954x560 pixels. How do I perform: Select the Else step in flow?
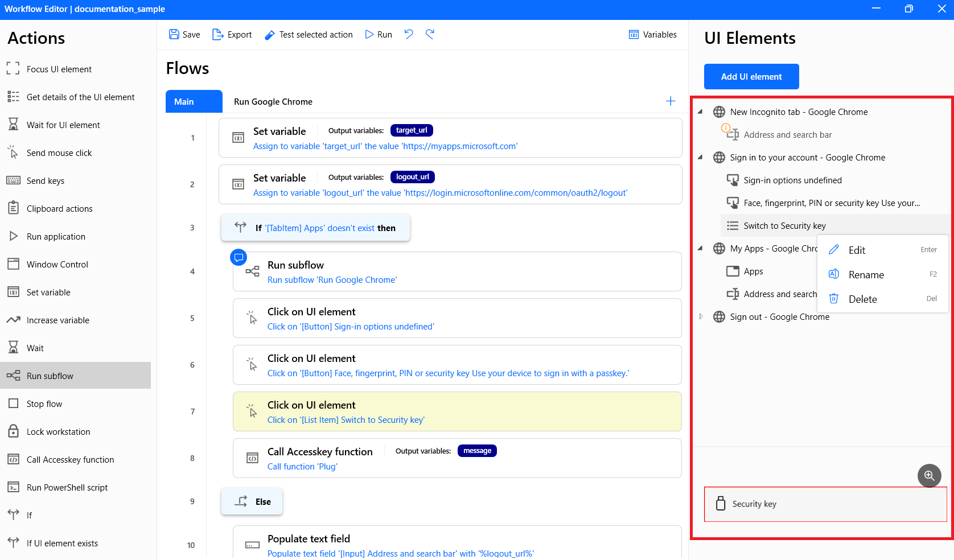252,501
